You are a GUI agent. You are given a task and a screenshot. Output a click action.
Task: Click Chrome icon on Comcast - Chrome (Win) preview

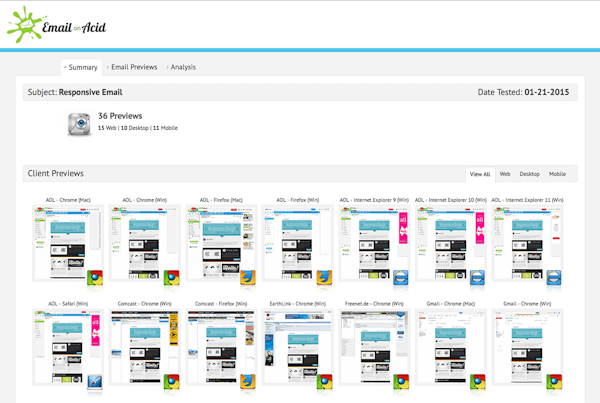pos(171,381)
